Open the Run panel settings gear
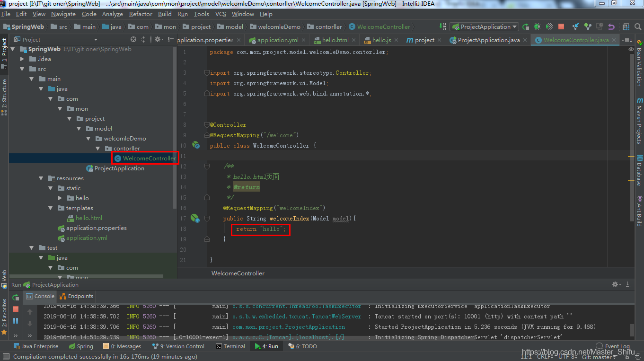 coord(616,284)
